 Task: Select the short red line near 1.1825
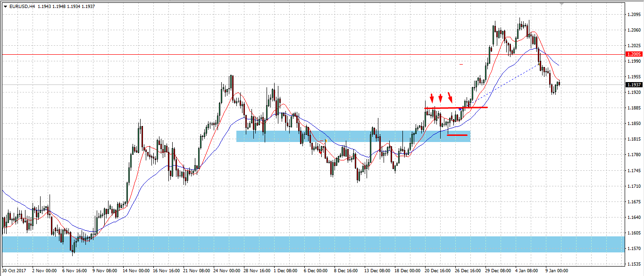tap(457, 135)
